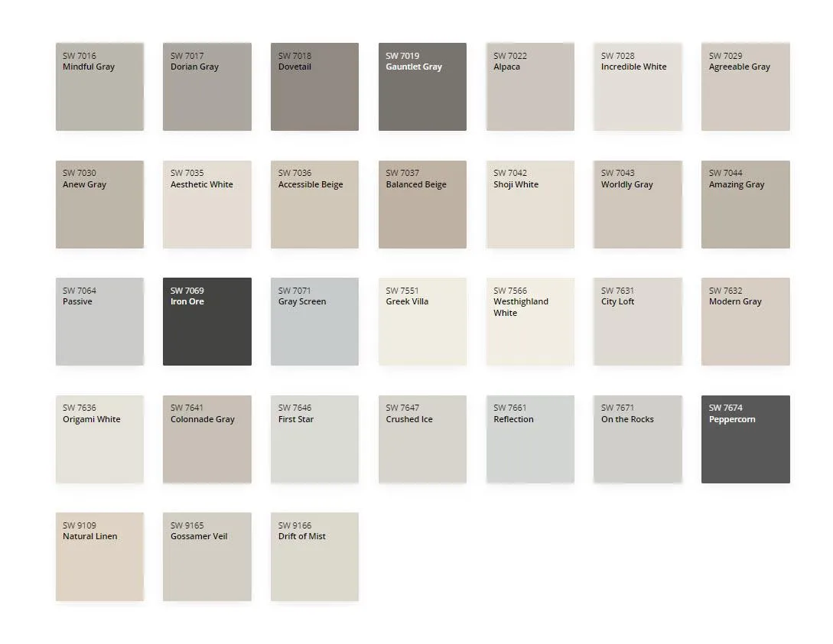Select the Origami White SW 7636 swatch

pyautogui.click(x=100, y=440)
